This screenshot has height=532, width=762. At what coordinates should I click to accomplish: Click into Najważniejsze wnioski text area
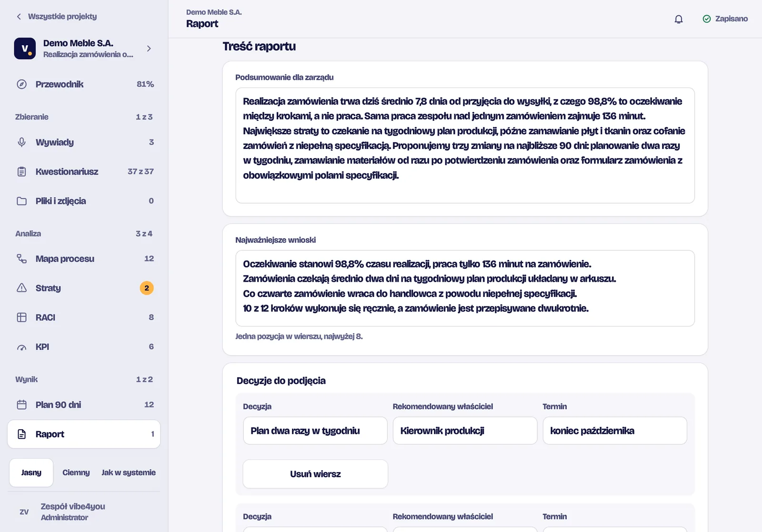465,288
